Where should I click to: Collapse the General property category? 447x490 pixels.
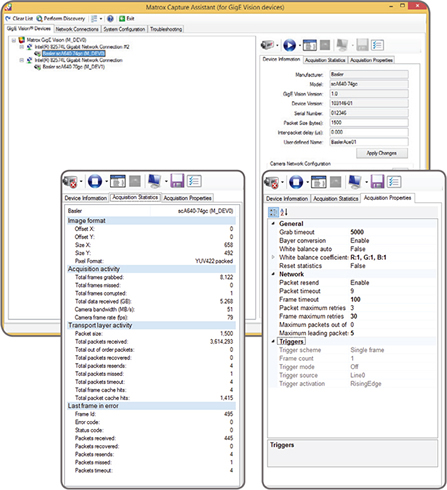point(273,224)
